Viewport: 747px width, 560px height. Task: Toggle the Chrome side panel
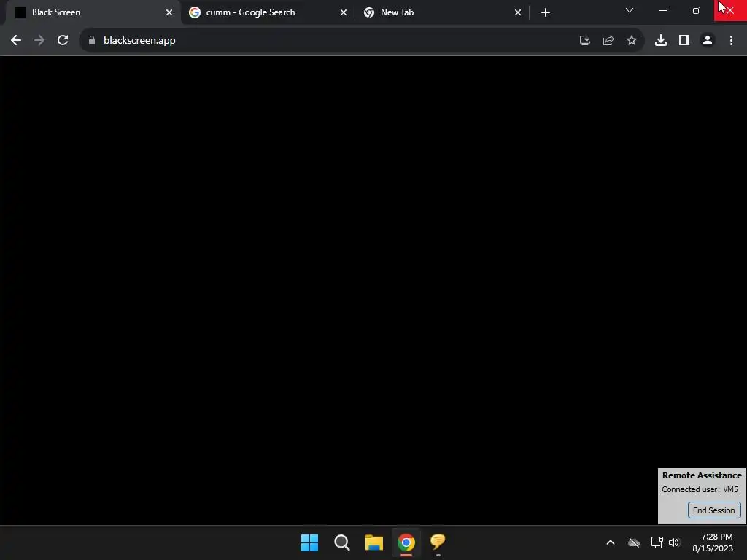[684, 41]
